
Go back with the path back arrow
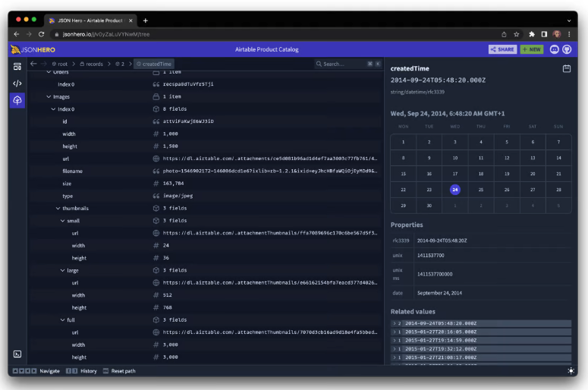[x=33, y=64]
